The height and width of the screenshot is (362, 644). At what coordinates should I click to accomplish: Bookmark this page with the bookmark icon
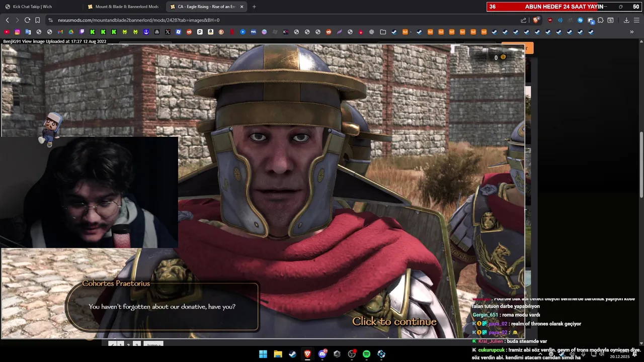click(37, 20)
